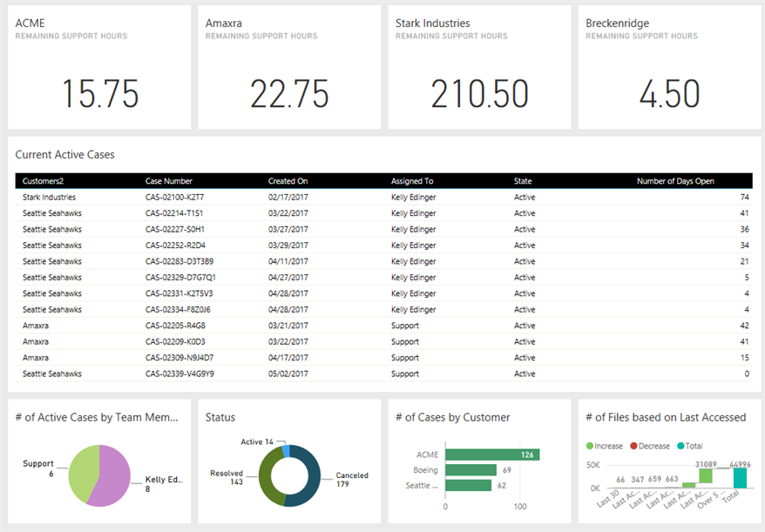
Task: Click the 21 days open value
Action: pos(744,261)
